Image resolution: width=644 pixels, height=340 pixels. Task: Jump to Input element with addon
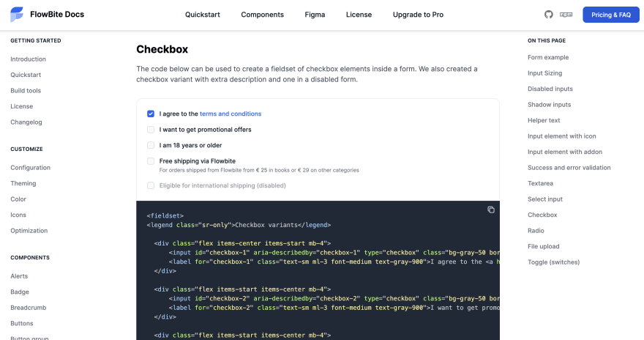565,152
